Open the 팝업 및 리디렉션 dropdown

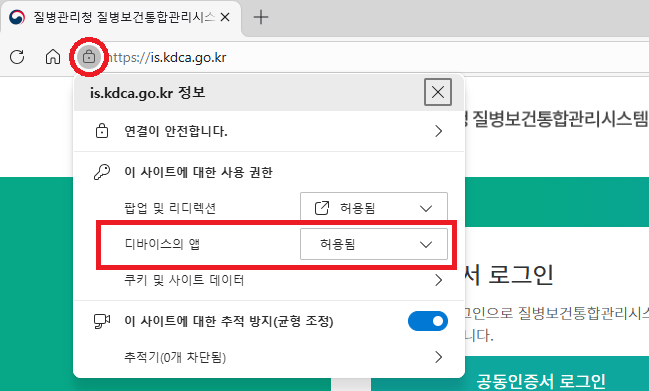(374, 208)
